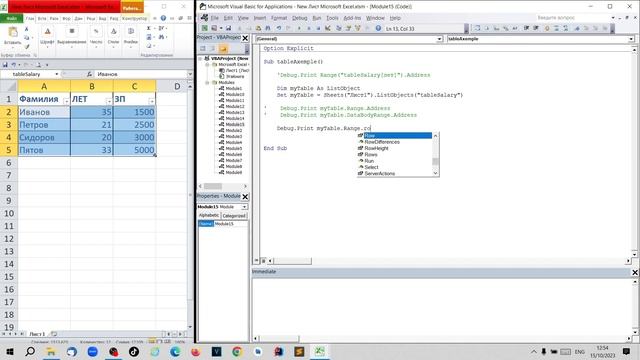
Task: Click the Excel Help question mark icon
Action: [163, 18]
